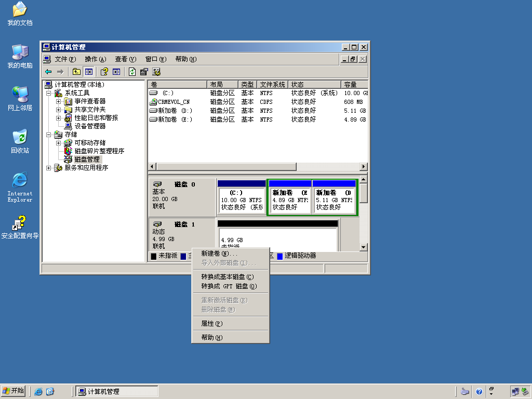Image resolution: width=532 pixels, height=399 pixels.
Task: Expand the 事件查看器 tree node
Action: click(x=58, y=101)
